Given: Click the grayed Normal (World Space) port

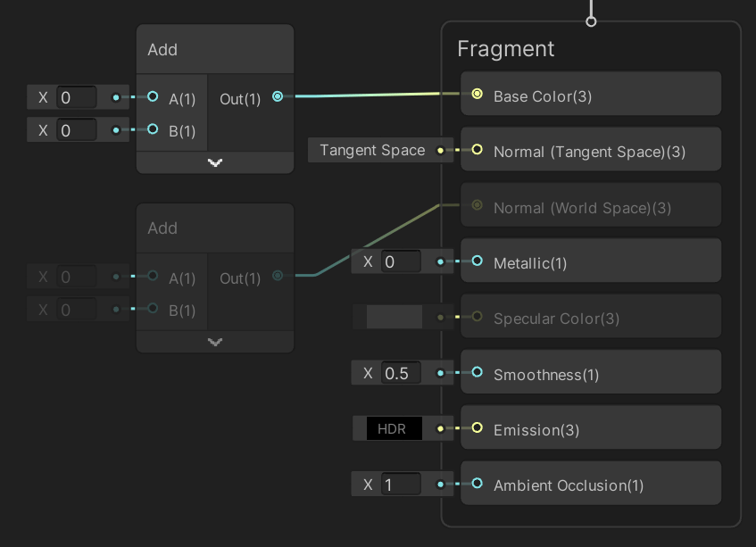Looking at the screenshot, I should tap(476, 204).
